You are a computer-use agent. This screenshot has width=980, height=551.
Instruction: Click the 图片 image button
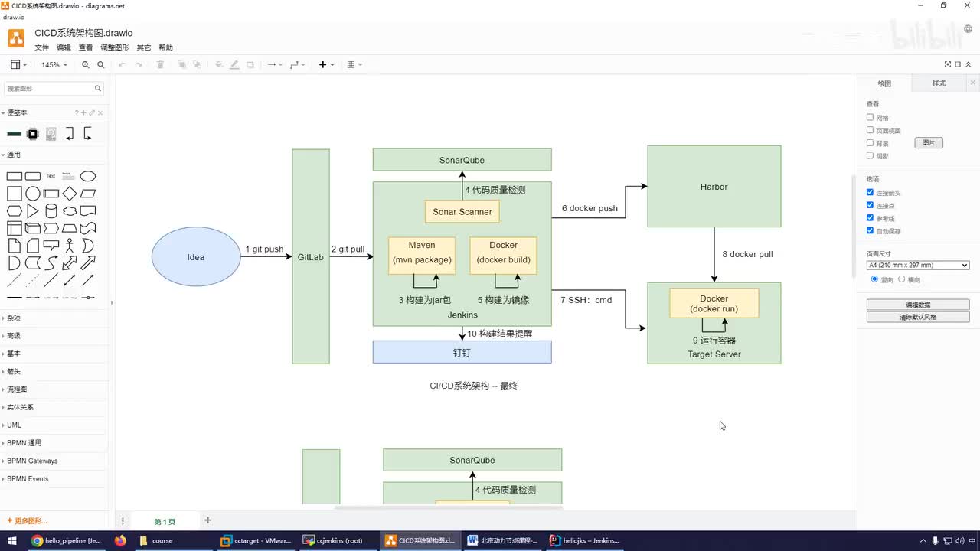click(x=929, y=143)
